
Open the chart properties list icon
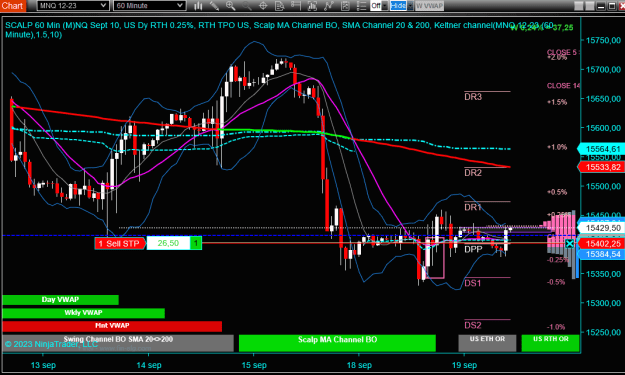click(x=362, y=6)
